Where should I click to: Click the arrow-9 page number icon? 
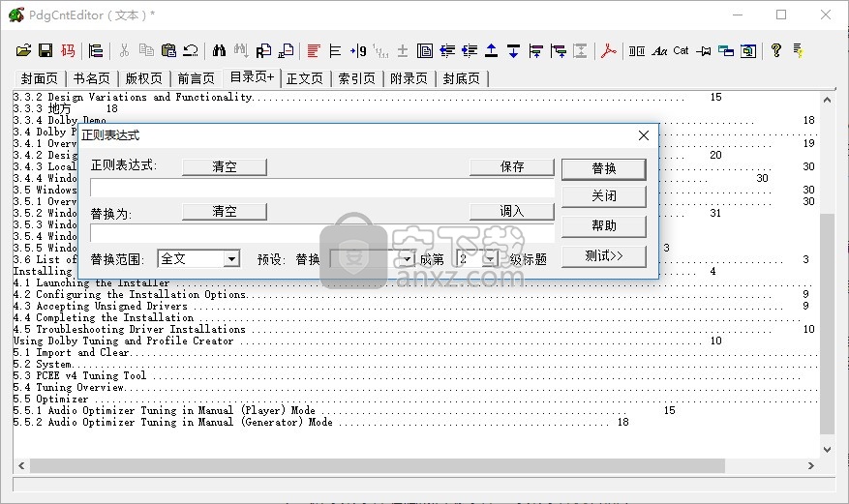(x=358, y=51)
